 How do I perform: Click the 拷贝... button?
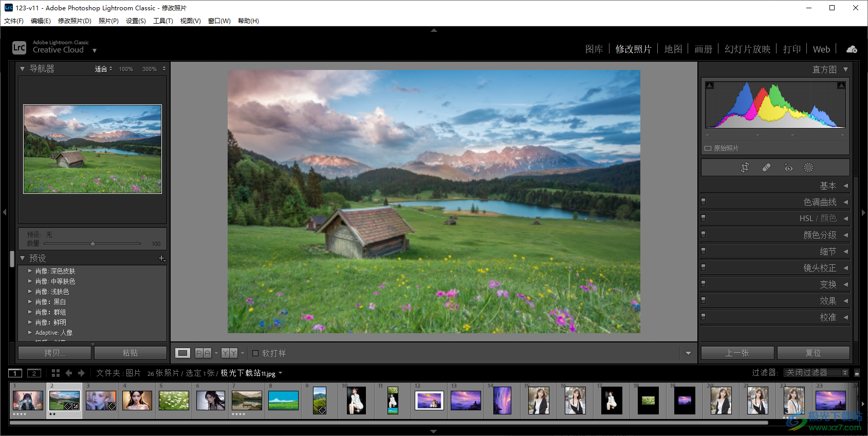(x=54, y=353)
